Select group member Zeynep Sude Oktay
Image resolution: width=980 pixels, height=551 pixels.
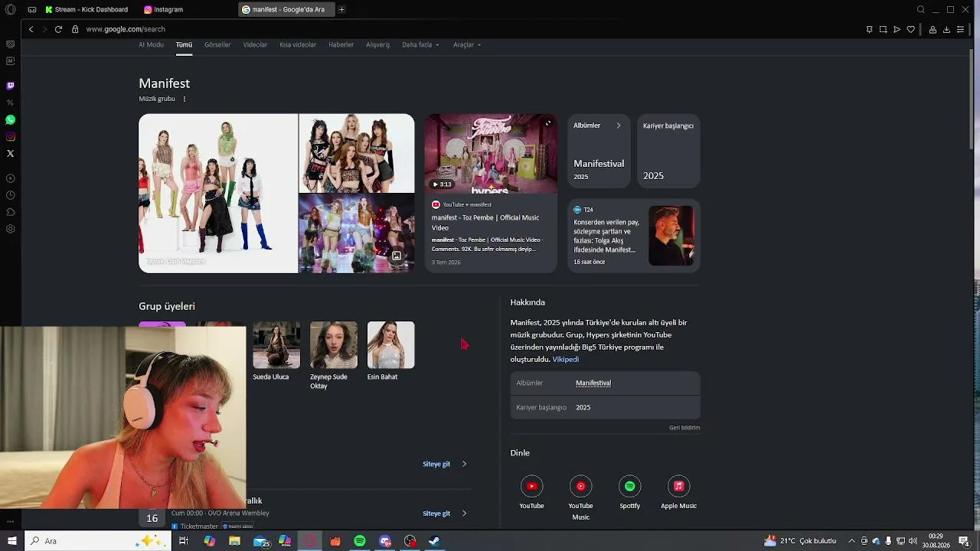click(334, 356)
